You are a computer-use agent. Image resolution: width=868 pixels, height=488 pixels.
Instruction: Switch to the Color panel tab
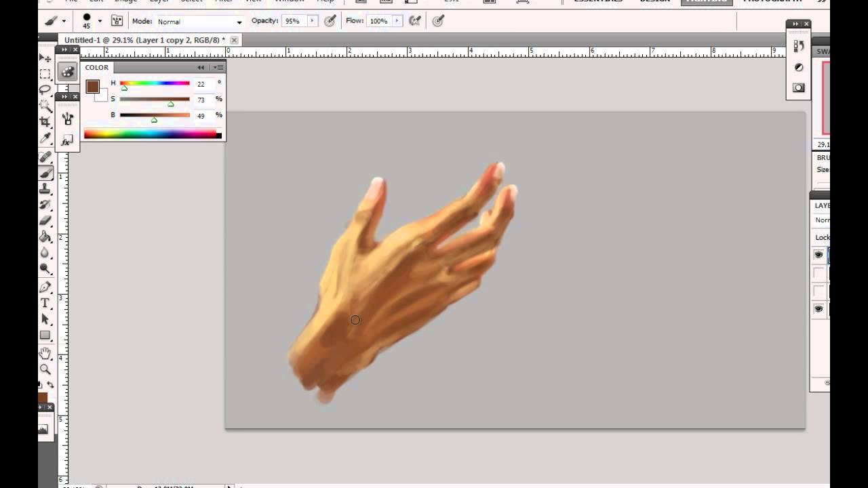click(x=97, y=68)
